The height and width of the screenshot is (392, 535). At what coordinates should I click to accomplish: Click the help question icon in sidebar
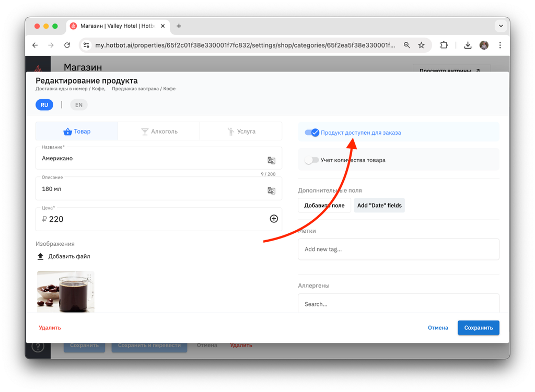38,347
